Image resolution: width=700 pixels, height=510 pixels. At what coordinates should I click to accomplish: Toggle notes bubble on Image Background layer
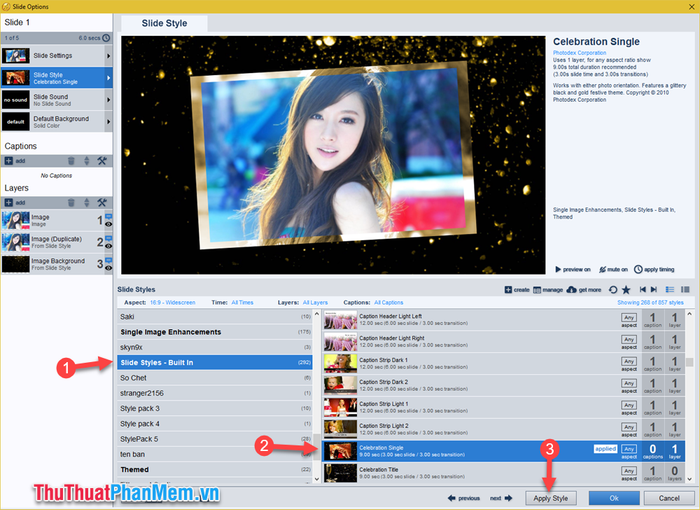[x=108, y=260]
